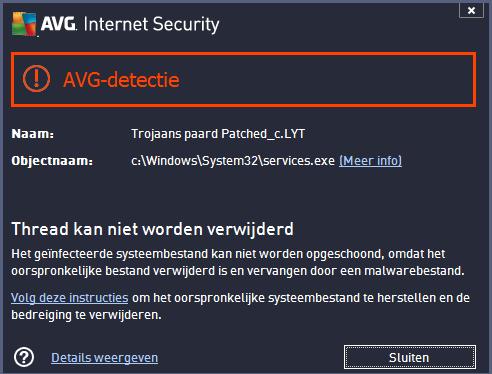
Task: Click the Objectnaam label
Action: (52, 161)
